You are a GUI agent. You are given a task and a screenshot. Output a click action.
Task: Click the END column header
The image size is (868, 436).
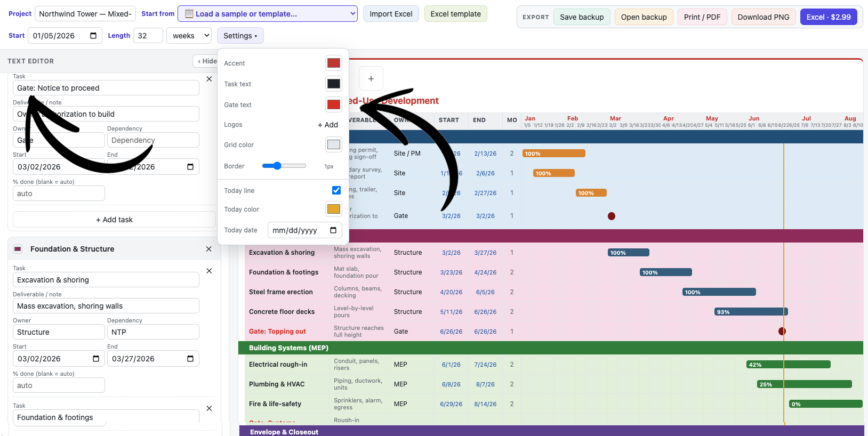tap(479, 120)
